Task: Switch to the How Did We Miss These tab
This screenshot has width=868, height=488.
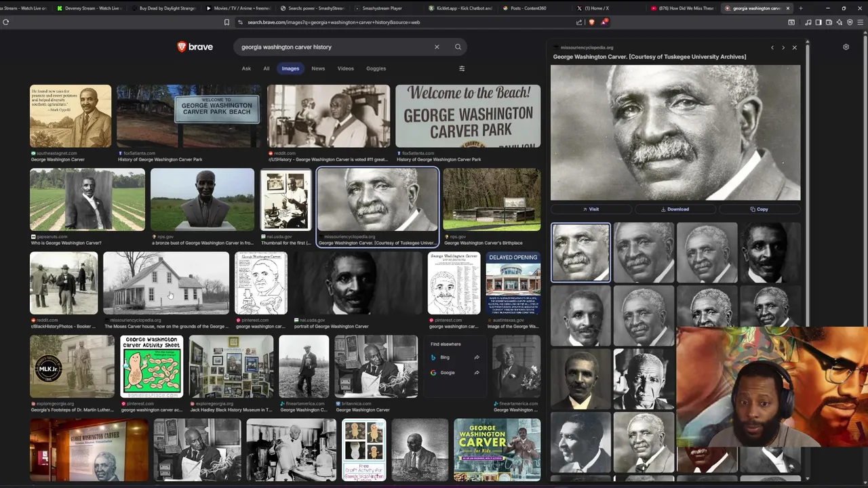Action: pos(682,8)
